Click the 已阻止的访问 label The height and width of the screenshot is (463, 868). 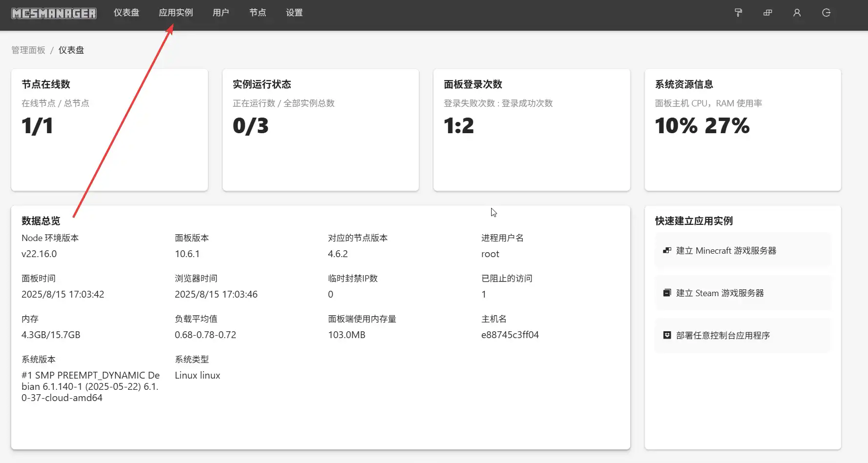click(507, 278)
